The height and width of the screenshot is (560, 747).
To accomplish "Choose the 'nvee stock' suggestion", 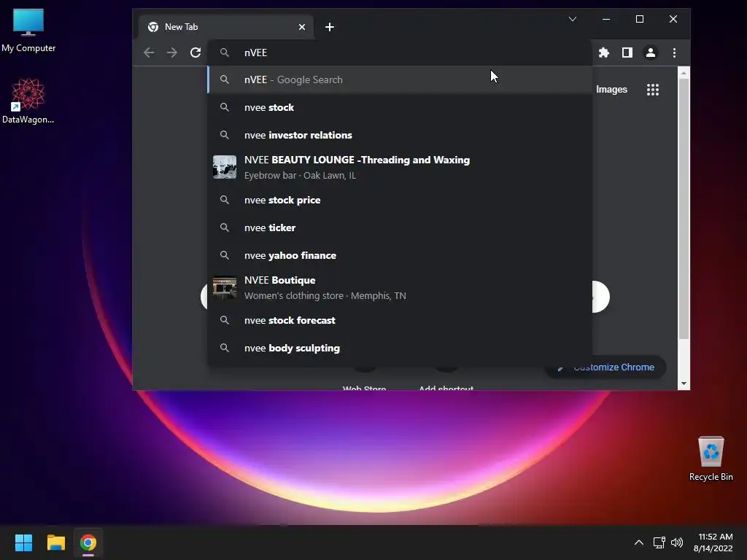I will click(400, 108).
